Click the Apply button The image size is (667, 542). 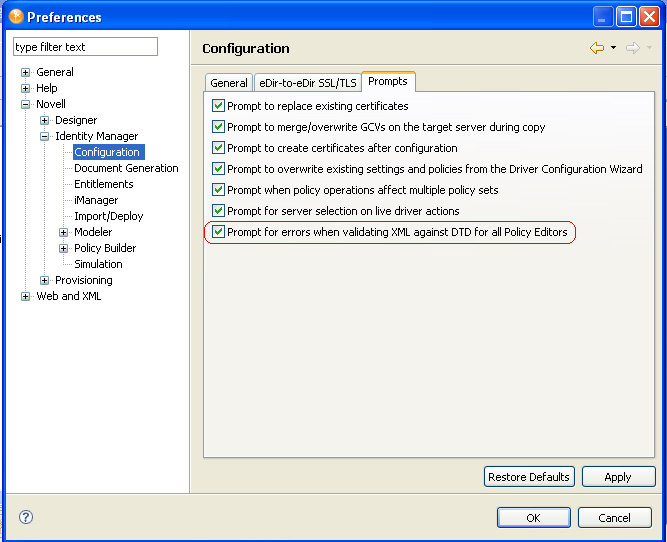pos(618,476)
